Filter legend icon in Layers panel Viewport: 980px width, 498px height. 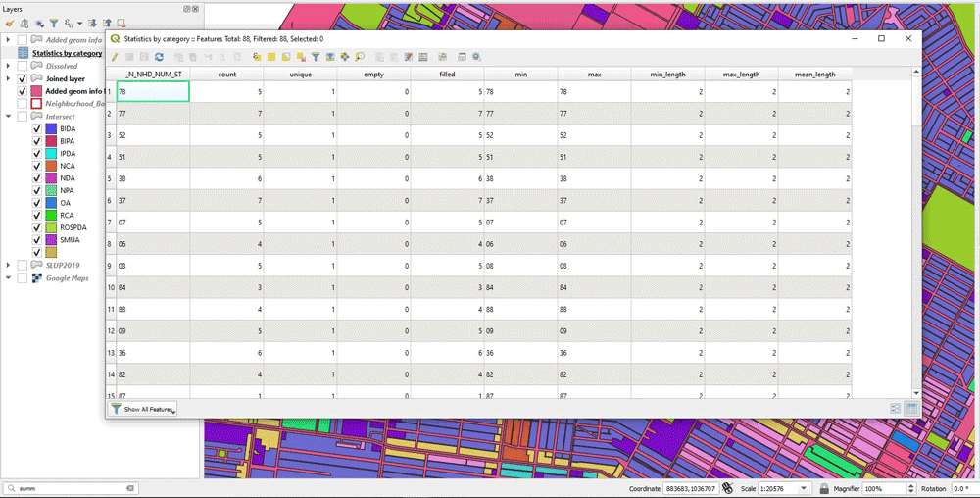coord(53,23)
